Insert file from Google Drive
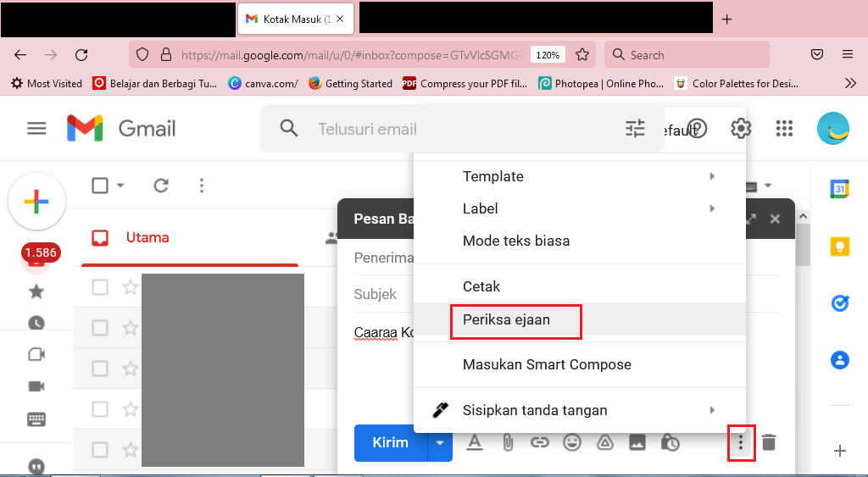 coord(604,443)
